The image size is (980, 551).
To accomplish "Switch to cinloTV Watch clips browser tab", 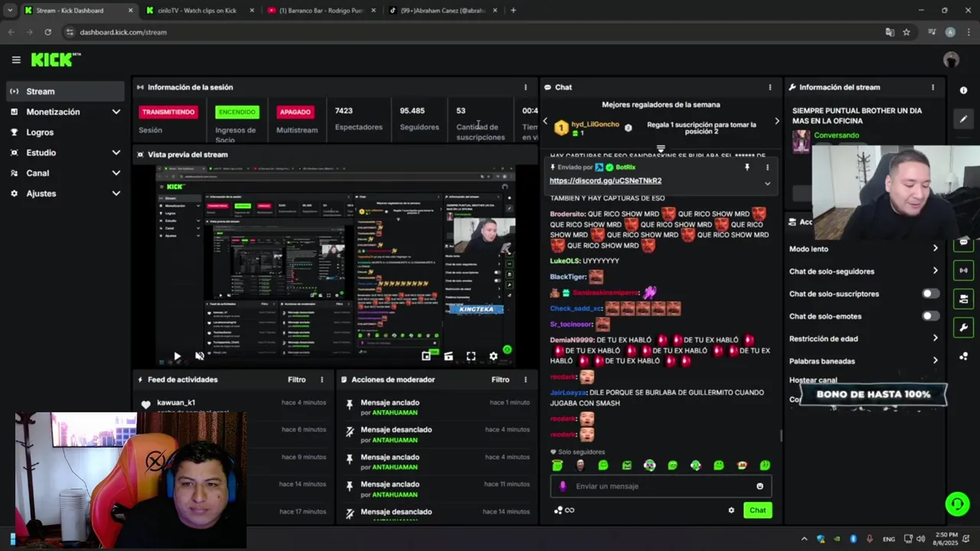I will (x=197, y=11).
